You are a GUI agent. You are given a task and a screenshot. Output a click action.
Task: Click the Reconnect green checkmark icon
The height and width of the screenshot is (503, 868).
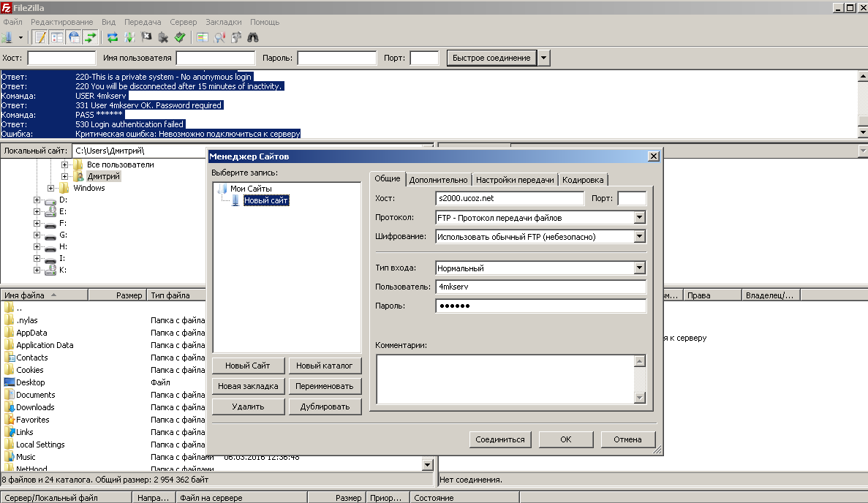pos(180,37)
